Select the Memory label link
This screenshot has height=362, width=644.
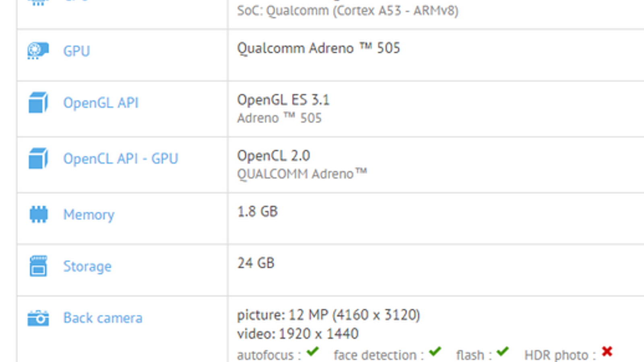(89, 215)
